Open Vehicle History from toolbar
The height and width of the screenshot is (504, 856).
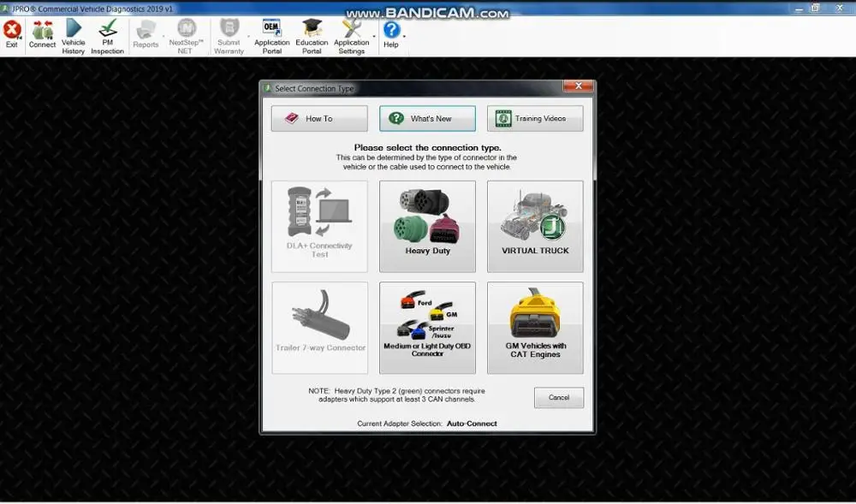tap(73, 37)
